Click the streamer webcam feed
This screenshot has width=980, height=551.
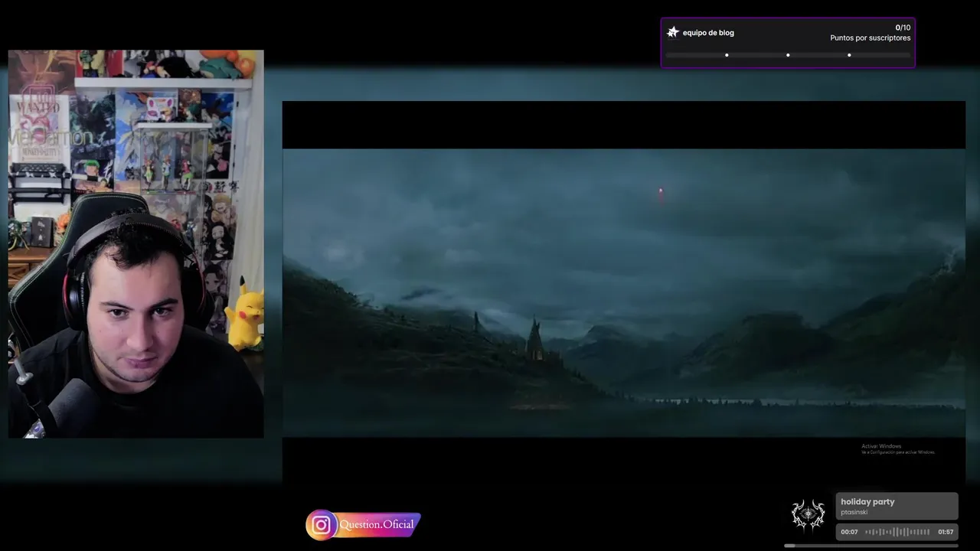136,244
